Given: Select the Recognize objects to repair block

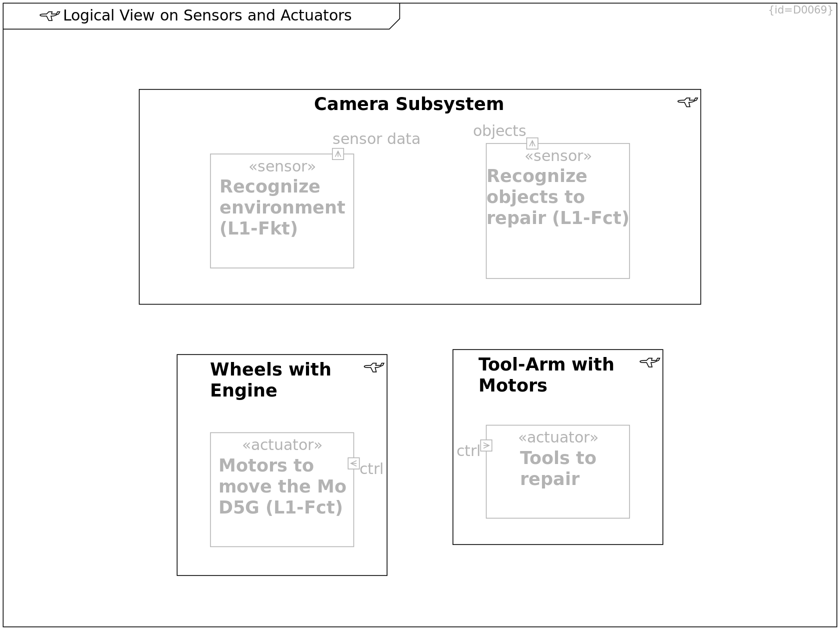Looking at the screenshot, I should [x=557, y=211].
